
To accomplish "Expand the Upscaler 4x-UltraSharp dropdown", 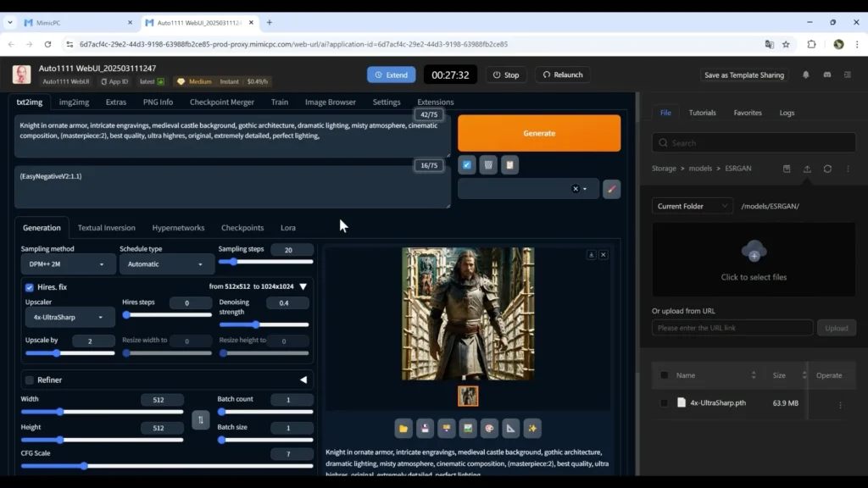I will click(x=69, y=317).
